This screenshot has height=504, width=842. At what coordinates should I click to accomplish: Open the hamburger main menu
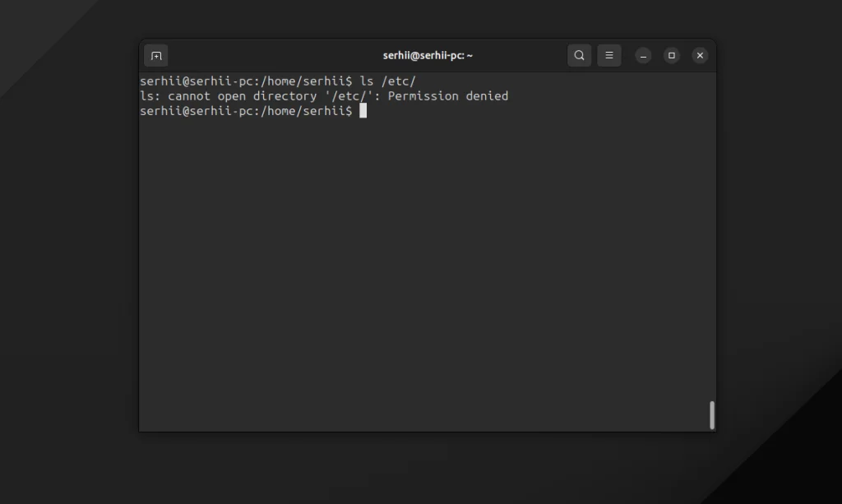pyautogui.click(x=609, y=55)
